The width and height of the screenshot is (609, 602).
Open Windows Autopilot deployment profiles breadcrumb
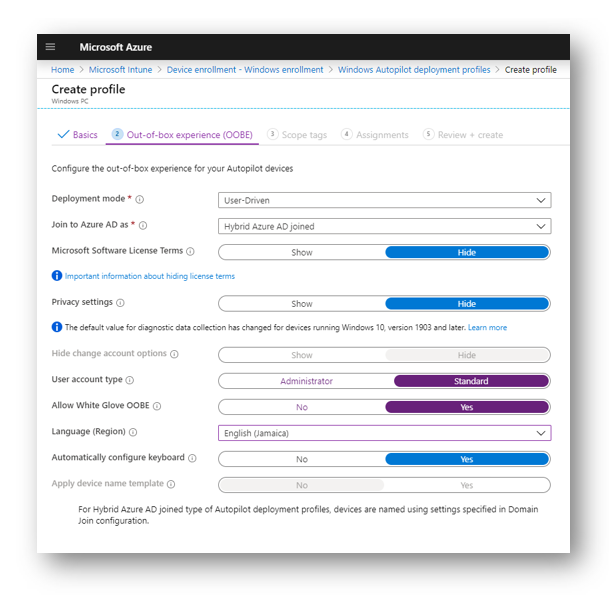pyautogui.click(x=414, y=70)
